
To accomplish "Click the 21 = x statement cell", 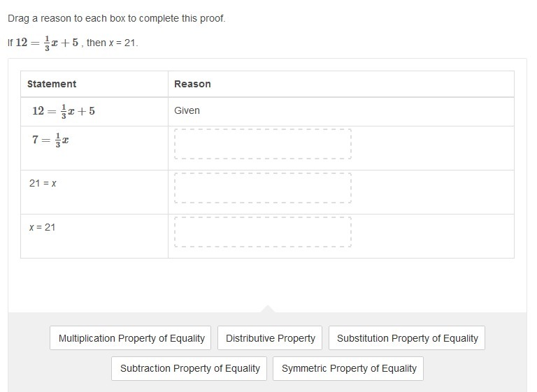I will 94,192.
